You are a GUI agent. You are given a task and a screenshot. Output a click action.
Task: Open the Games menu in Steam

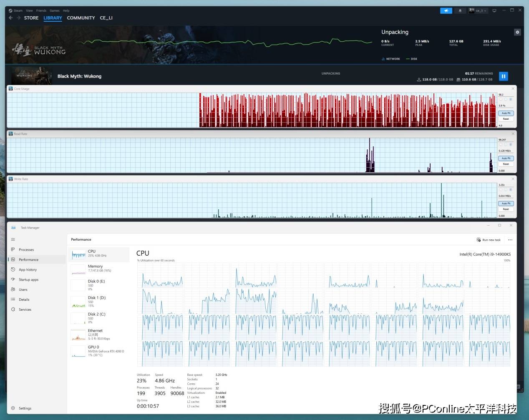tap(54, 11)
